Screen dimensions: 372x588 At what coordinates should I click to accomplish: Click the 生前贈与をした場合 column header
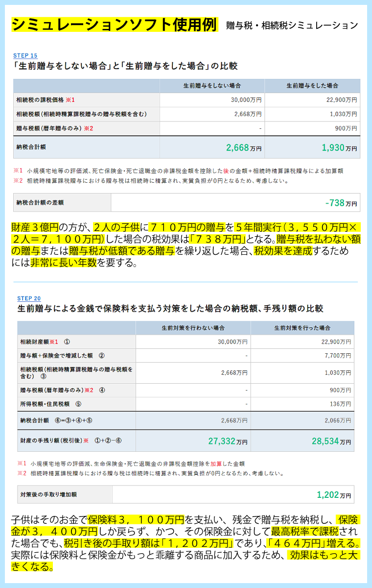click(x=312, y=86)
